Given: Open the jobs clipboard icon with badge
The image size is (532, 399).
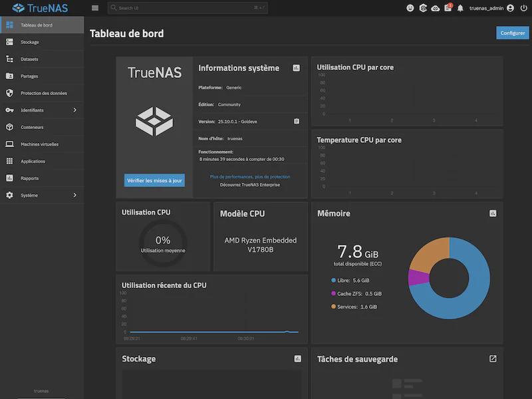Looking at the screenshot, I should (x=448, y=8).
